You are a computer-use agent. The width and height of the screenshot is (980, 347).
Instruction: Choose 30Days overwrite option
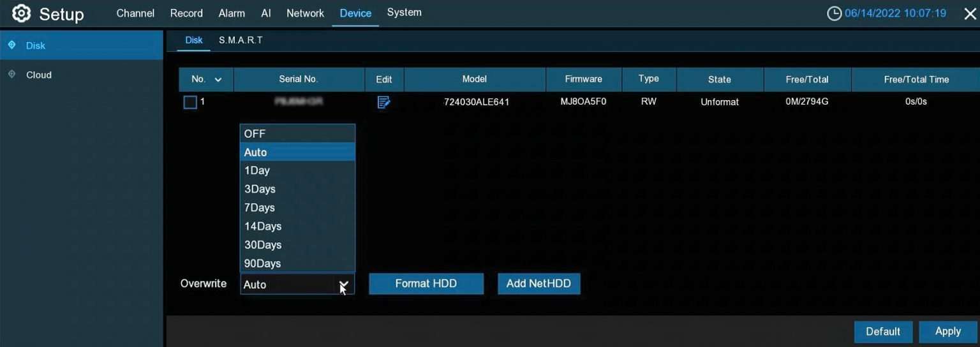297,244
